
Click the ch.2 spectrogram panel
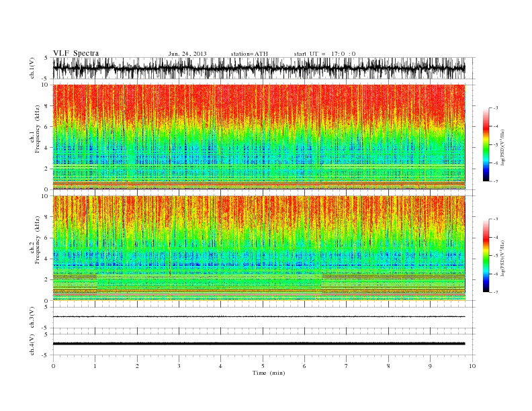click(259, 248)
